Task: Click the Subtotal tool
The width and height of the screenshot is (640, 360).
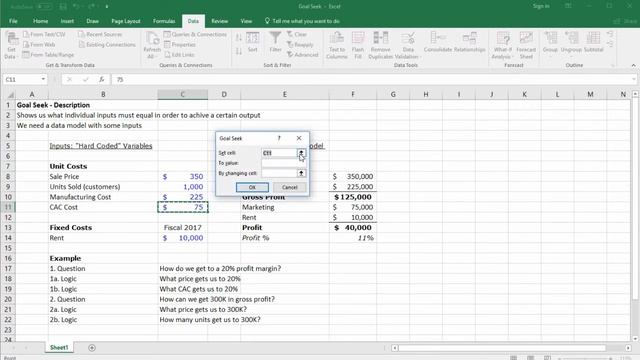Action: pyautogui.click(x=593, y=42)
